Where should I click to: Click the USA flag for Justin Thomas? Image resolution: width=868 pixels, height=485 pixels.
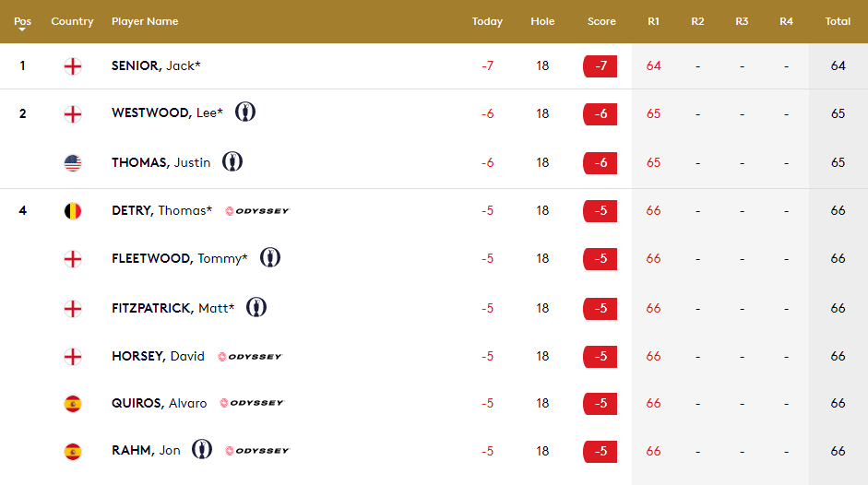pyautogui.click(x=72, y=163)
